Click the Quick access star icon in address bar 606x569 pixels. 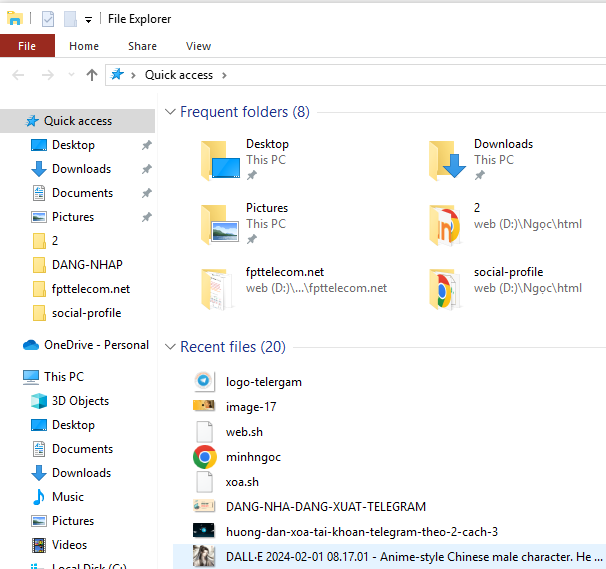(117, 74)
